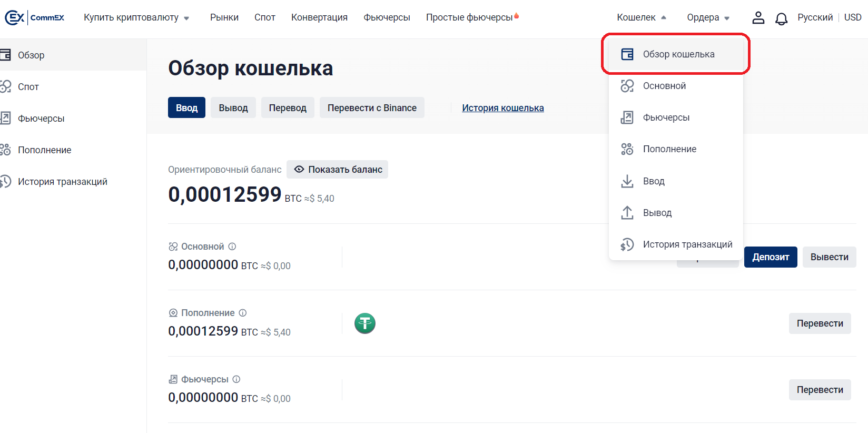
Task: Open the История кошелька link
Action: 502,108
